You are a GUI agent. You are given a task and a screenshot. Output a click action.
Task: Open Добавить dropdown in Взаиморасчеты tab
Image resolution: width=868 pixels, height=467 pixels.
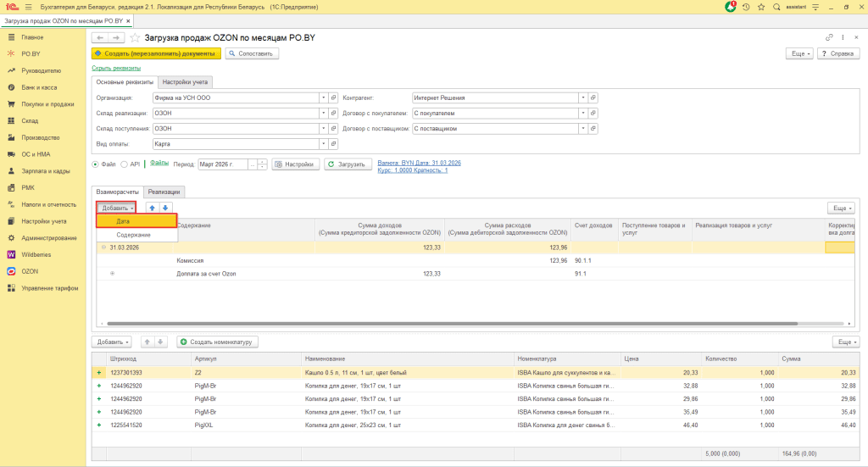(x=116, y=208)
